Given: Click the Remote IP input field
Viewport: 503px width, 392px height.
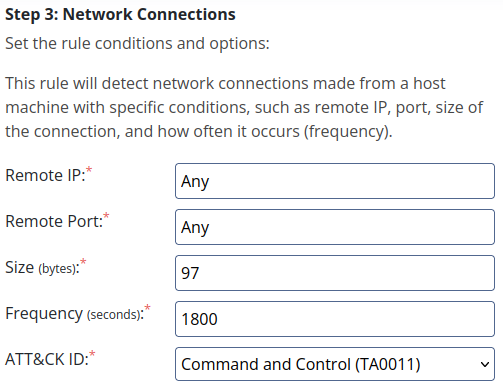Looking at the screenshot, I should click(x=335, y=181).
